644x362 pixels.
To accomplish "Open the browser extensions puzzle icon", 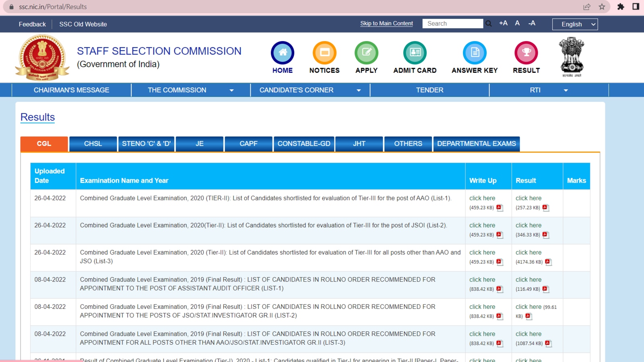I will click(x=621, y=7).
